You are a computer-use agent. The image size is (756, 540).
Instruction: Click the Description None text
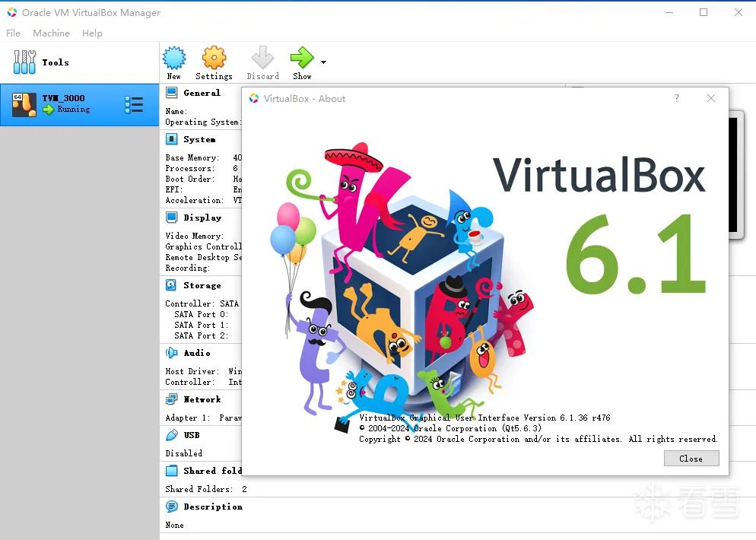pos(174,525)
